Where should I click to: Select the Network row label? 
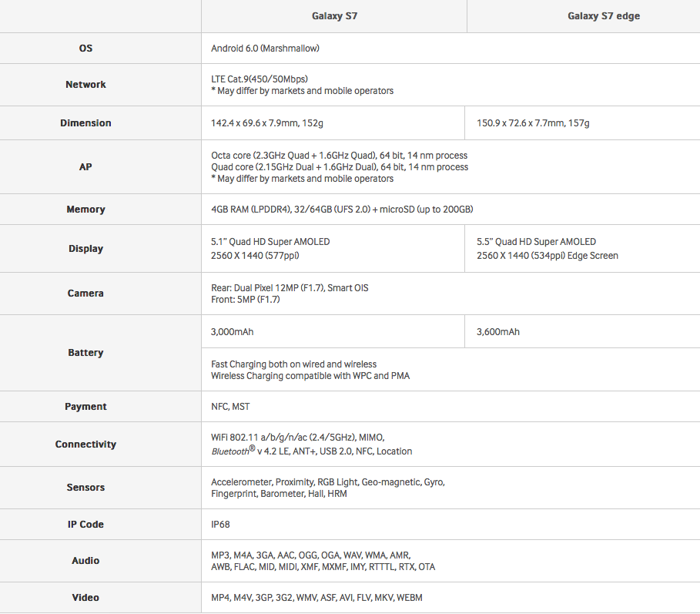point(85,85)
